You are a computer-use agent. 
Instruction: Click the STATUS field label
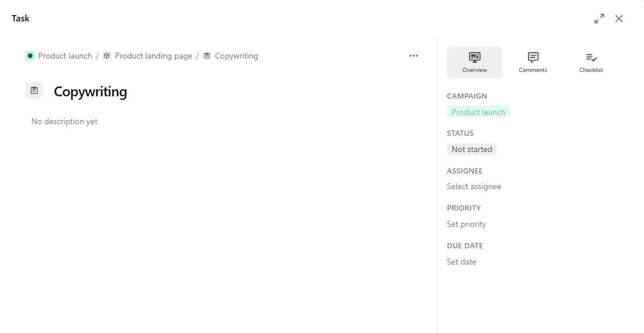point(460,133)
